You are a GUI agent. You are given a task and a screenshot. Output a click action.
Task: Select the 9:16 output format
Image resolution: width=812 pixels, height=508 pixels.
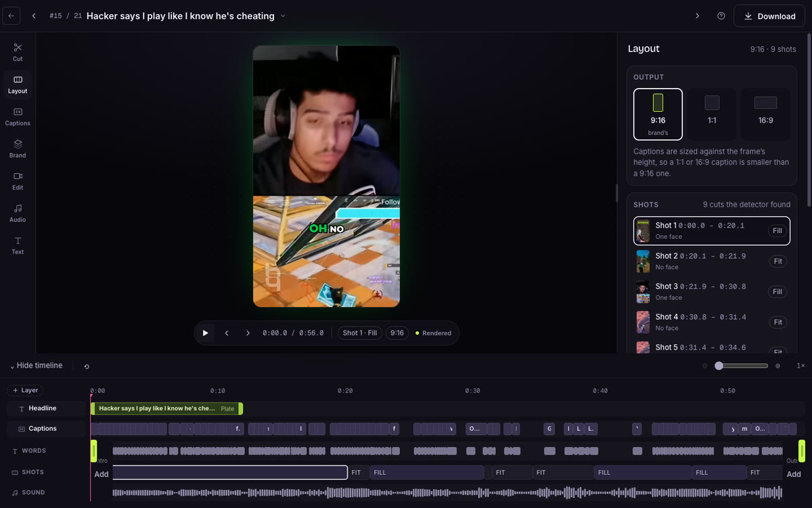pos(658,114)
